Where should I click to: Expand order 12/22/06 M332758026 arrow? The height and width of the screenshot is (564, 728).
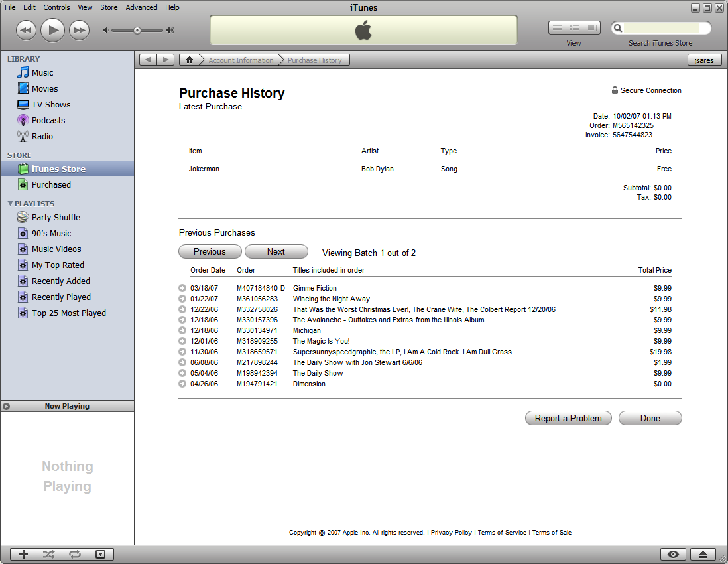coord(182,309)
